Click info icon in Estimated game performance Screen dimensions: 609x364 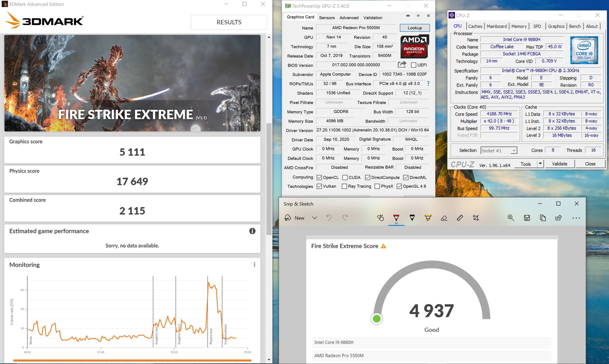tap(252, 231)
